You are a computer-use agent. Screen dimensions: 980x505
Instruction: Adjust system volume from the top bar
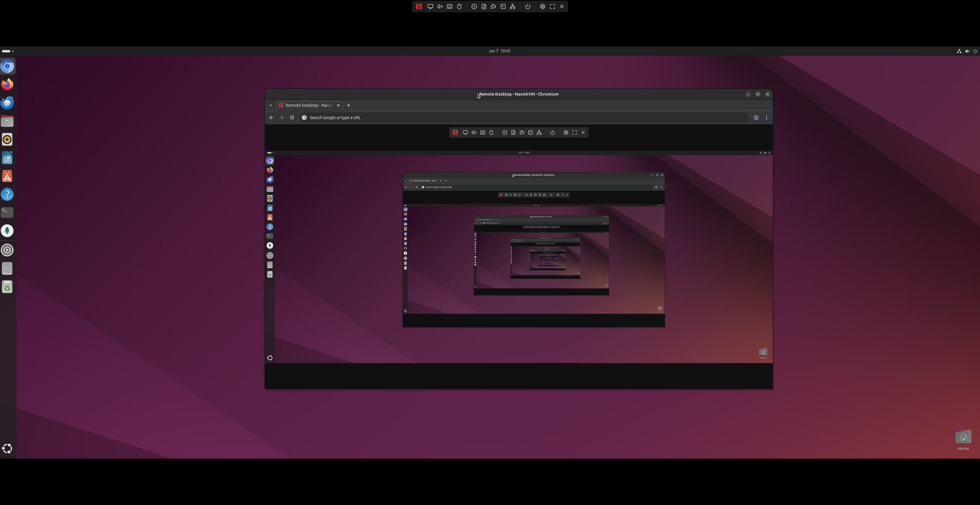tap(967, 51)
